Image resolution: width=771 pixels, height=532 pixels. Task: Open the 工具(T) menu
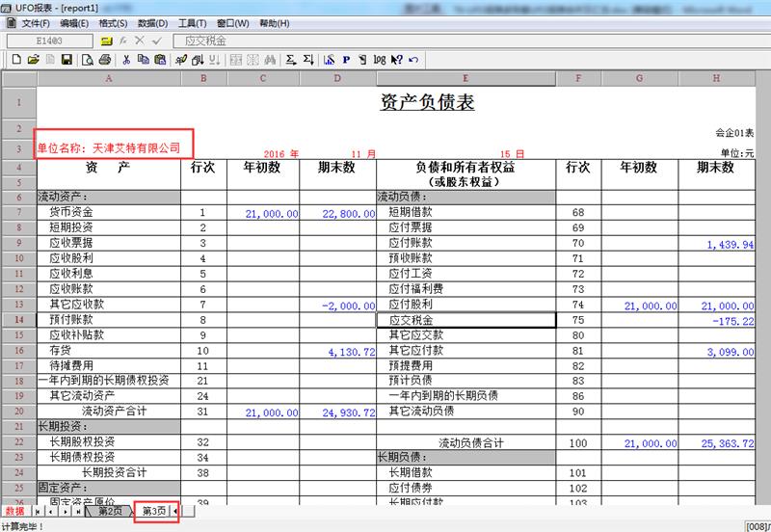point(192,23)
